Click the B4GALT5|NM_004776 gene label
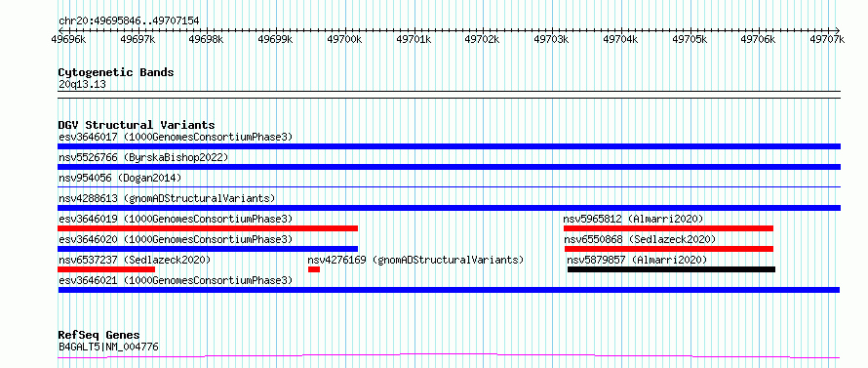The image size is (868, 368). 108,348
